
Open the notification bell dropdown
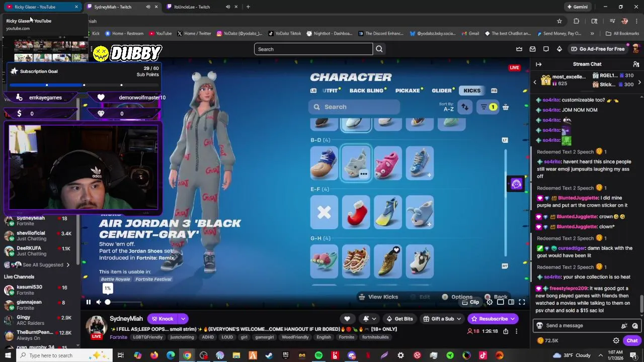click(369, 319)
